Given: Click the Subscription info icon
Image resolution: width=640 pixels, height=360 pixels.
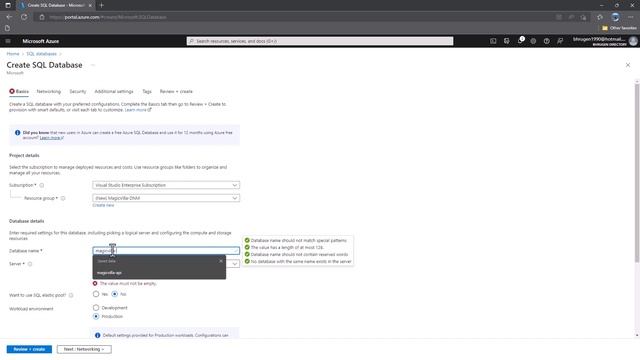Looking at the screenshot, I should coord(42,185).
